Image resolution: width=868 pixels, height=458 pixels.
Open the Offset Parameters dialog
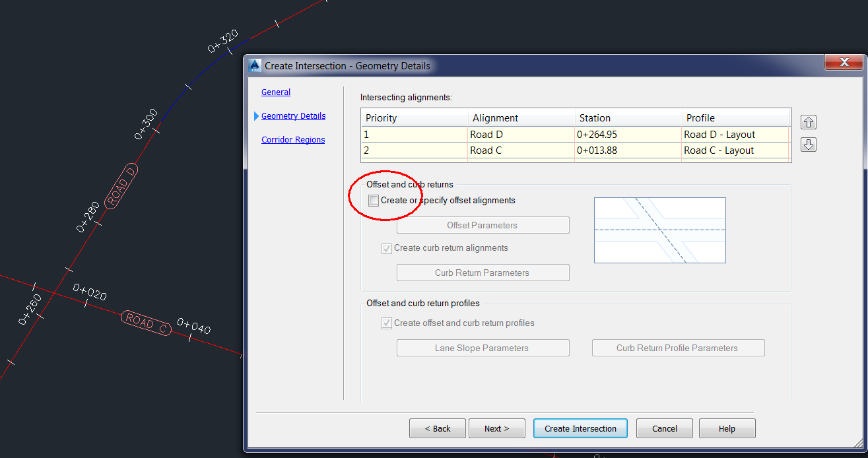483,225
